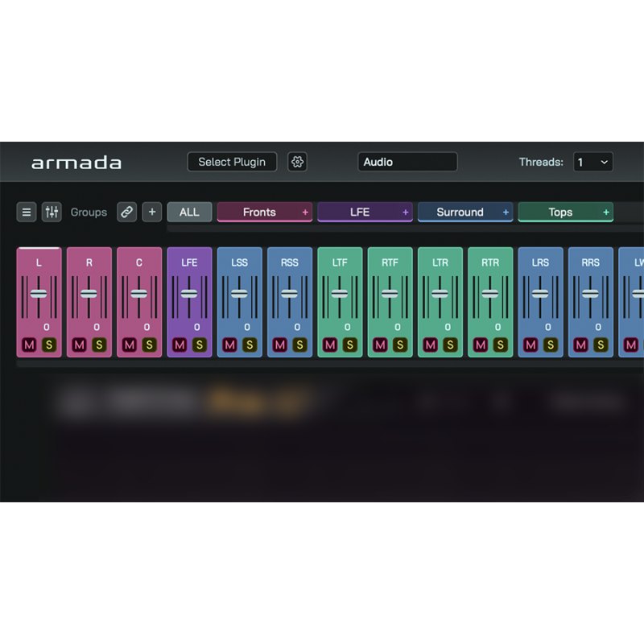
Task: Open the hamburger list view icon
Action: click(27, 212)
